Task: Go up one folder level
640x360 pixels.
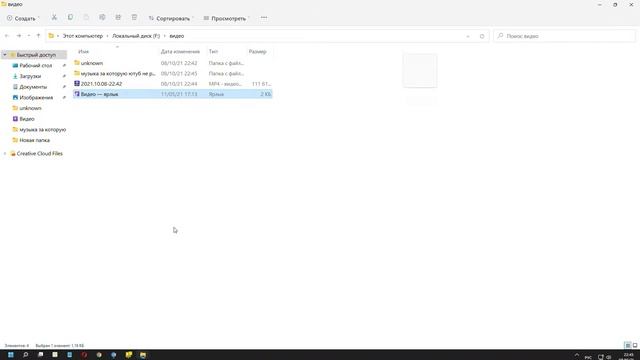Action: click(38, 36)
